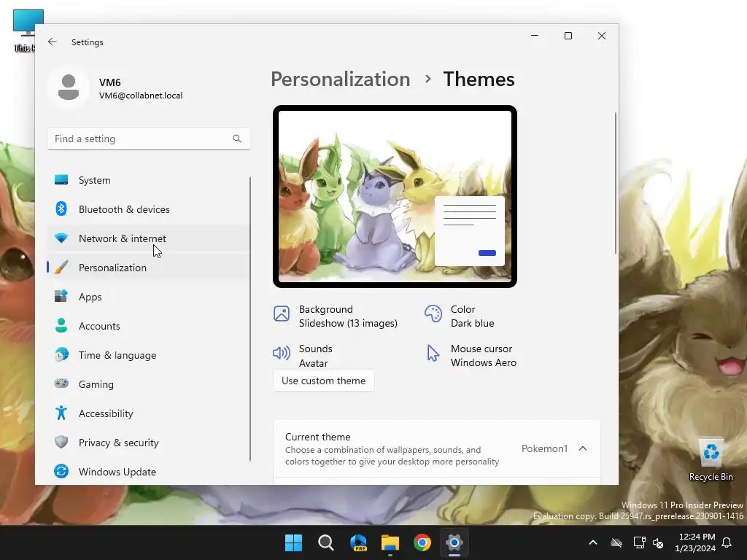
Task: Click the theme preview thumbnail
Action: [395, 196]
